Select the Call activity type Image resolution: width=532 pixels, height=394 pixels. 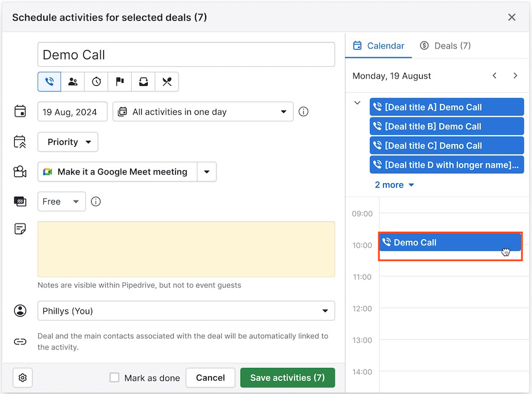49,82
